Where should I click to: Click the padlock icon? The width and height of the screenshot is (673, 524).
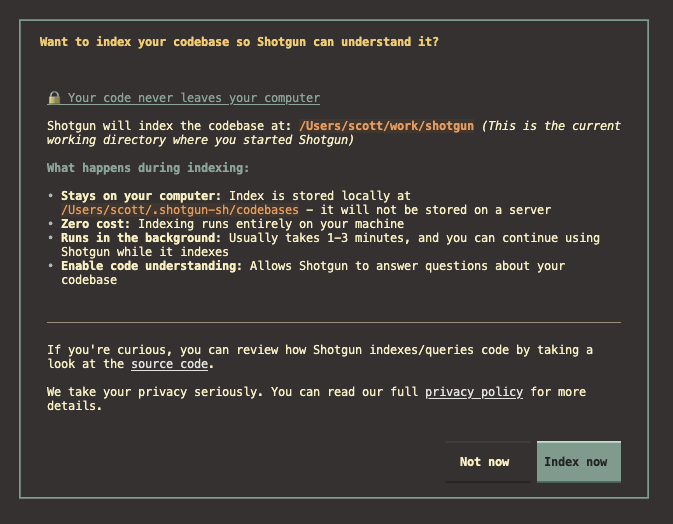click(54, 98)
